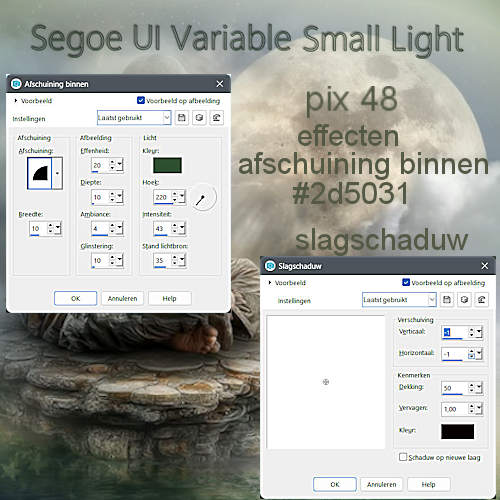Screen dimensions: 500x500
Task: Click OK in Afschuining binnen dialog
Action: point(76,298)
